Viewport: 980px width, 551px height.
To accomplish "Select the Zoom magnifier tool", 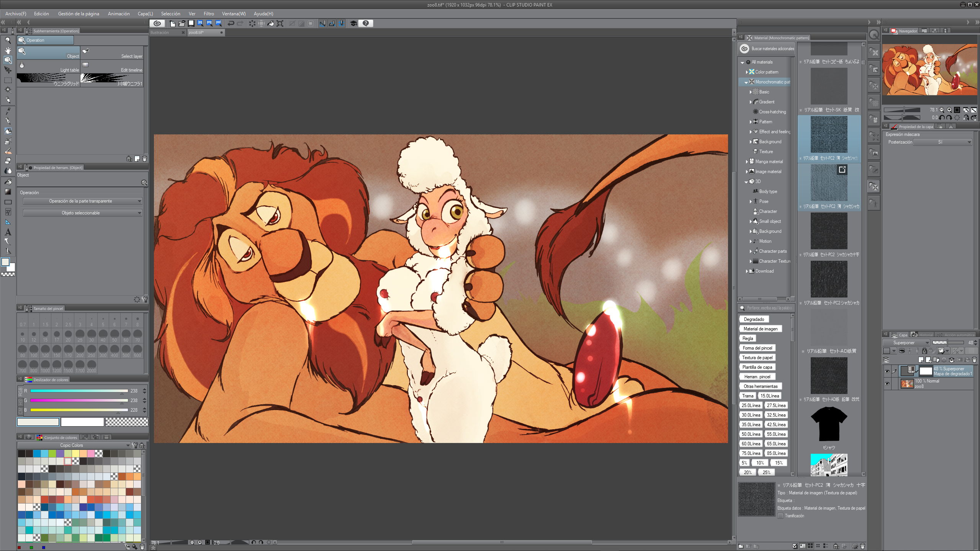I will point(8,40).
